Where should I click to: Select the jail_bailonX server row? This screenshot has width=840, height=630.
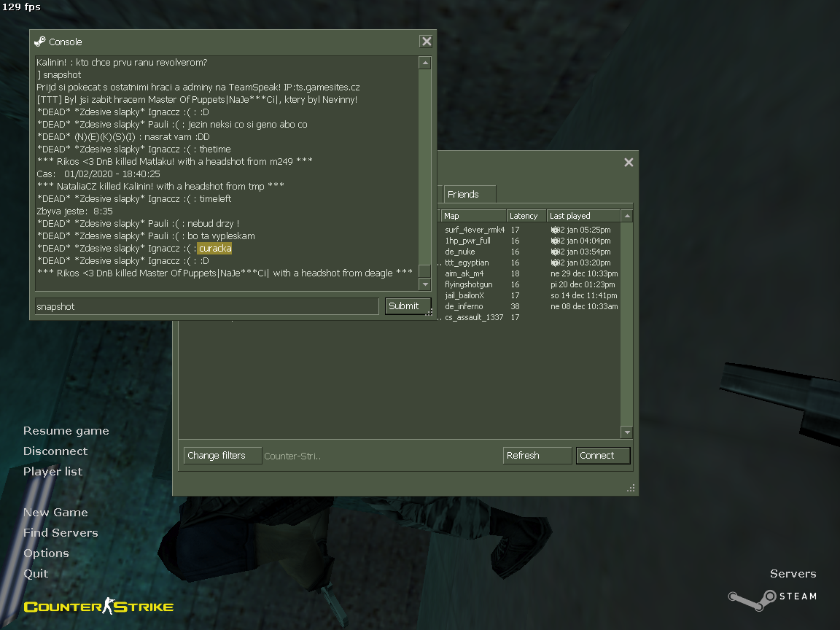point(529,296)
